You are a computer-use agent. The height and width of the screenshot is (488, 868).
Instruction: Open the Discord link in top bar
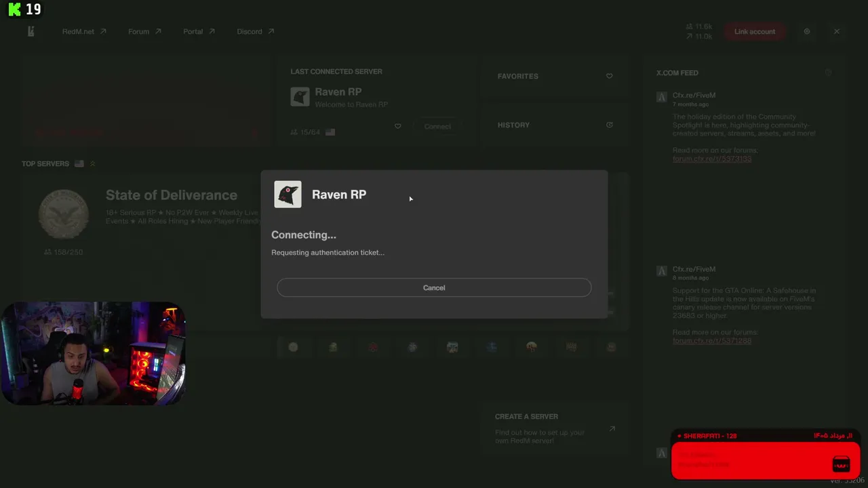256,31
